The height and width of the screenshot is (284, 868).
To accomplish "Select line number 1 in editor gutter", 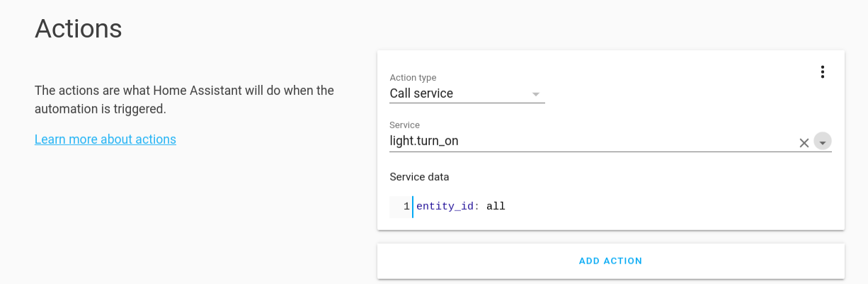I will 406,207.
